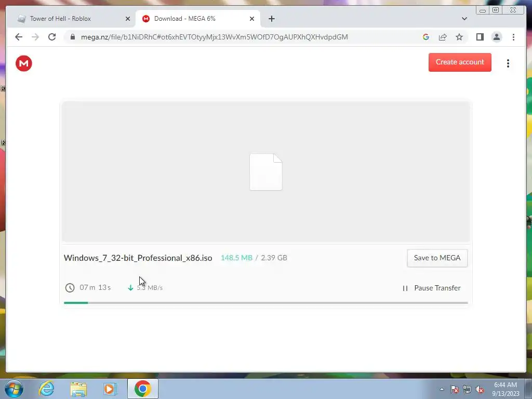Click the padlock site info icon
This screenshot has height=399, width=532.
click(73, 37)
